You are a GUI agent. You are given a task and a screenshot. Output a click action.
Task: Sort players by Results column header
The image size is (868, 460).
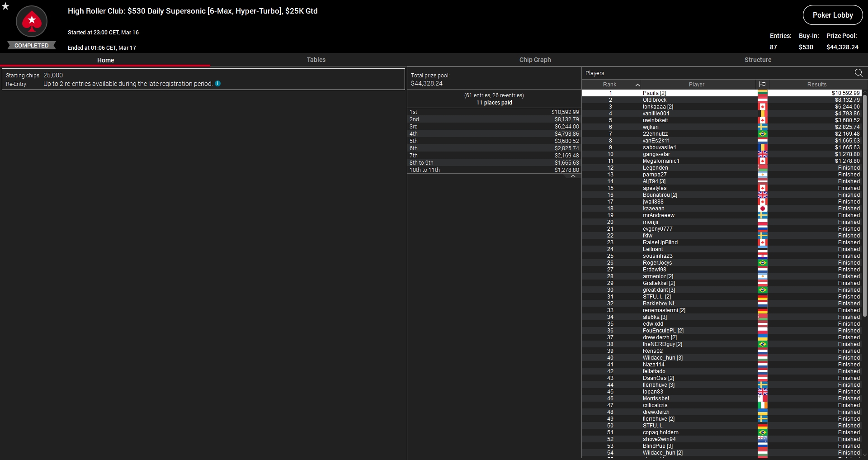(x=816, y=85)
